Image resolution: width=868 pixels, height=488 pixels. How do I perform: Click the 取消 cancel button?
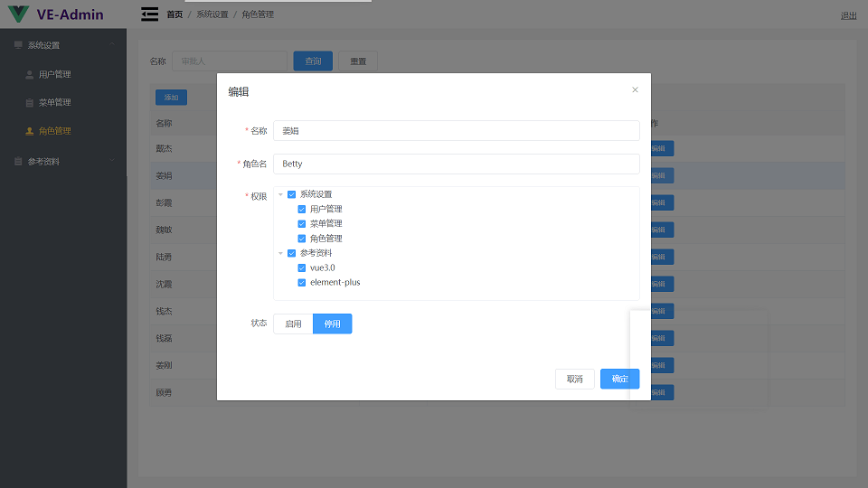point(575,379)
